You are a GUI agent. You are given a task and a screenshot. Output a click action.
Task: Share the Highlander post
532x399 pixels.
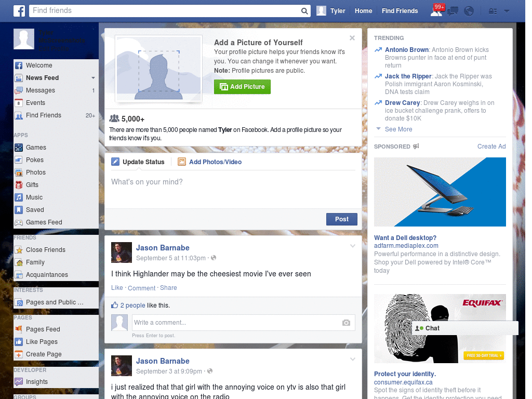168,288
